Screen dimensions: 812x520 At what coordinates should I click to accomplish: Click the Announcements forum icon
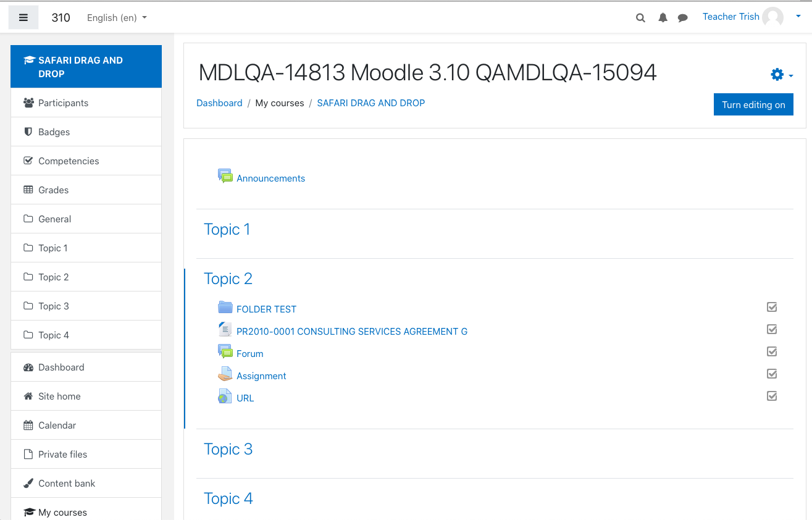[225, 176]
